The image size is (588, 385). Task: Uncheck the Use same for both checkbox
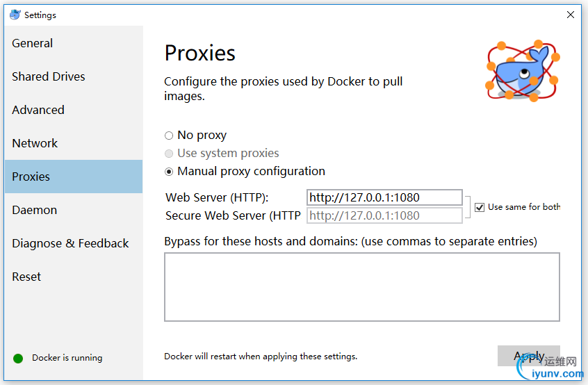coord(480,207)
